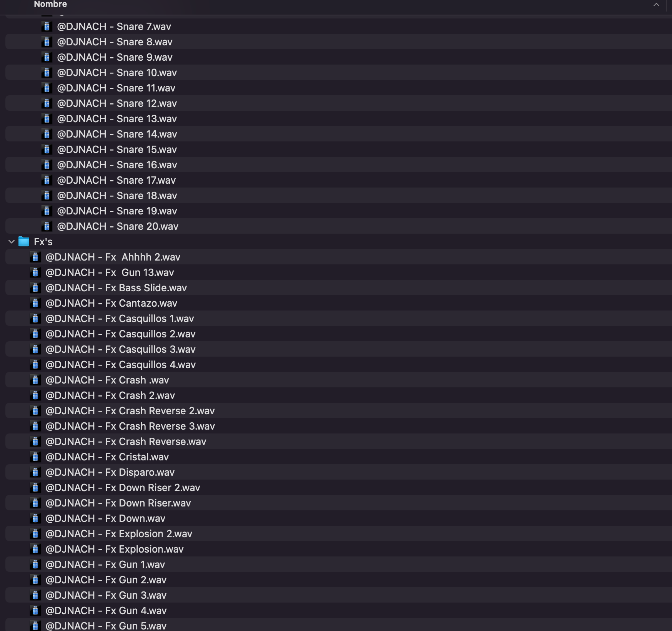672x631 pixels.
Task: Select Fx Ahhhh 2.wav file
Action: tap(113, 257)
